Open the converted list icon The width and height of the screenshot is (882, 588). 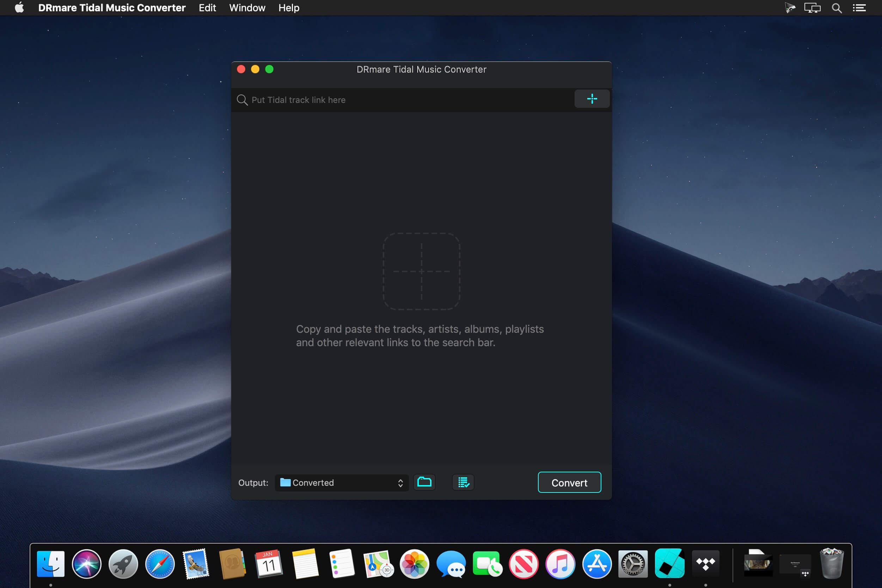tap(463, 482)
